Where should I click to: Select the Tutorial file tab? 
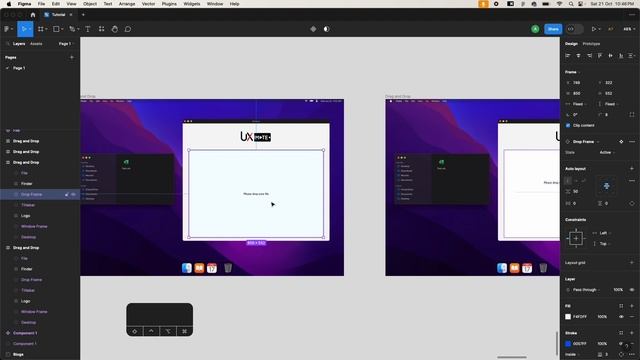point(58,15)
